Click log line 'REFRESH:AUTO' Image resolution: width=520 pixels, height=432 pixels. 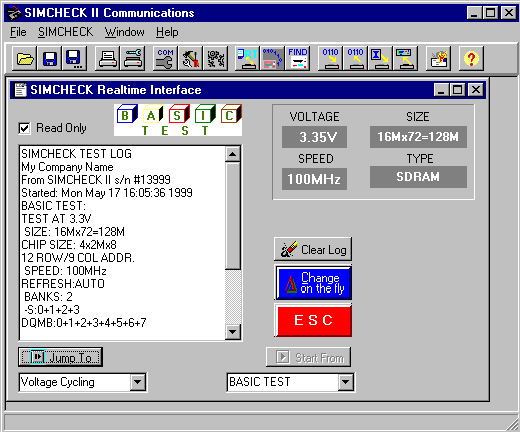tap(63, 284)
